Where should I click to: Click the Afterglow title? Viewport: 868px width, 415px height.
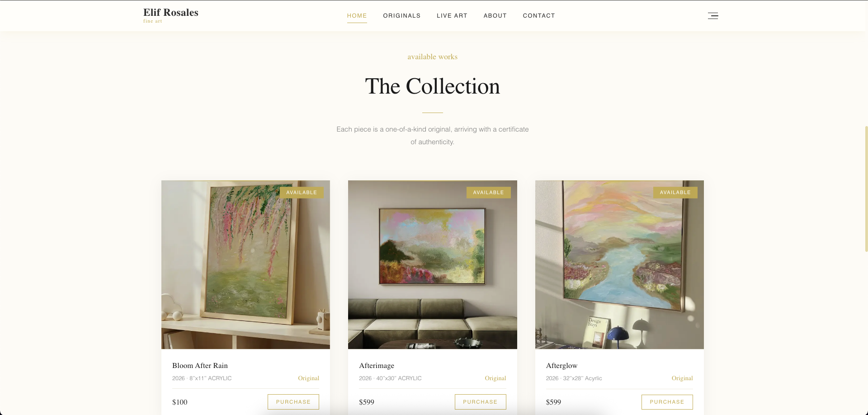561,365
